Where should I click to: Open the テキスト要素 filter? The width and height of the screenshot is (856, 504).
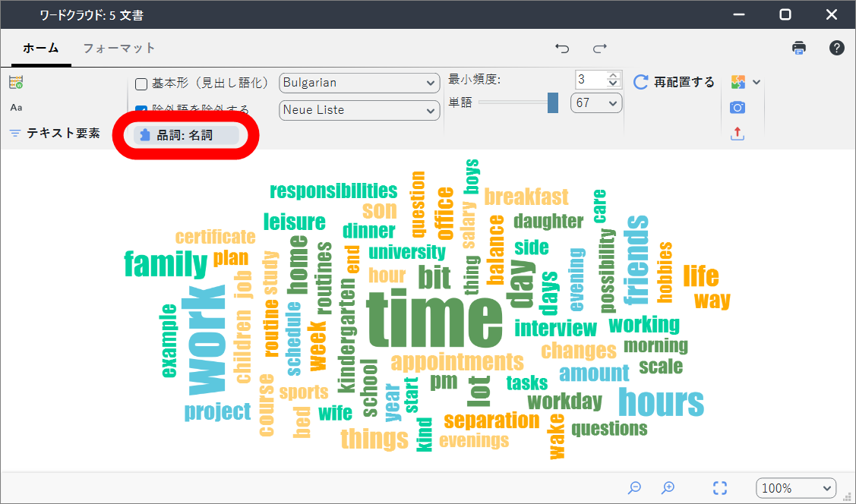point(55,133)
